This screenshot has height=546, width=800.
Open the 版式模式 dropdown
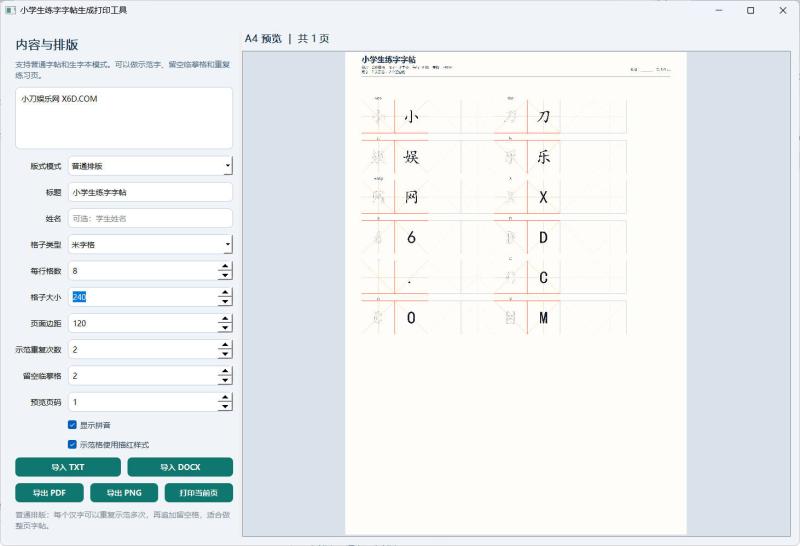[x=151, y=166]
